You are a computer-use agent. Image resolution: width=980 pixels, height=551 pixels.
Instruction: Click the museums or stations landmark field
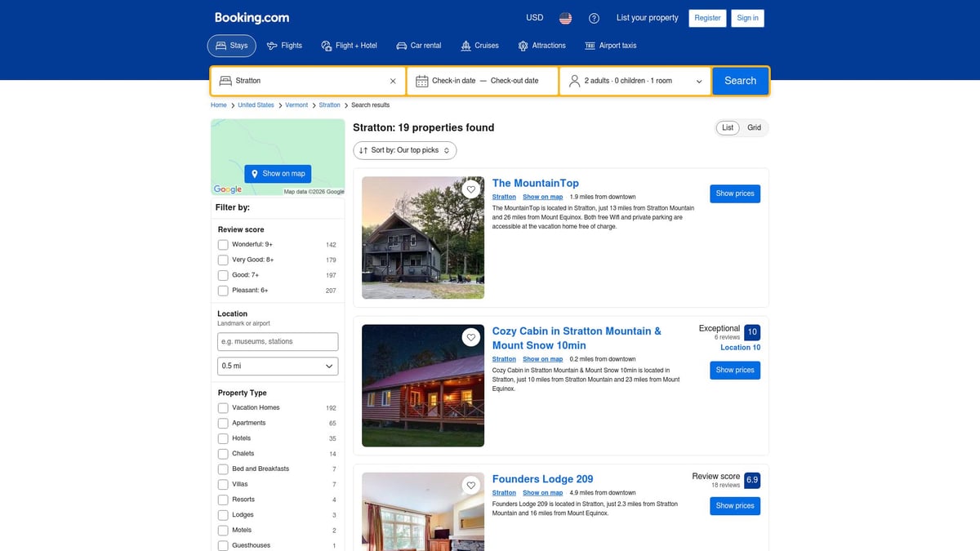pos(277,341)
